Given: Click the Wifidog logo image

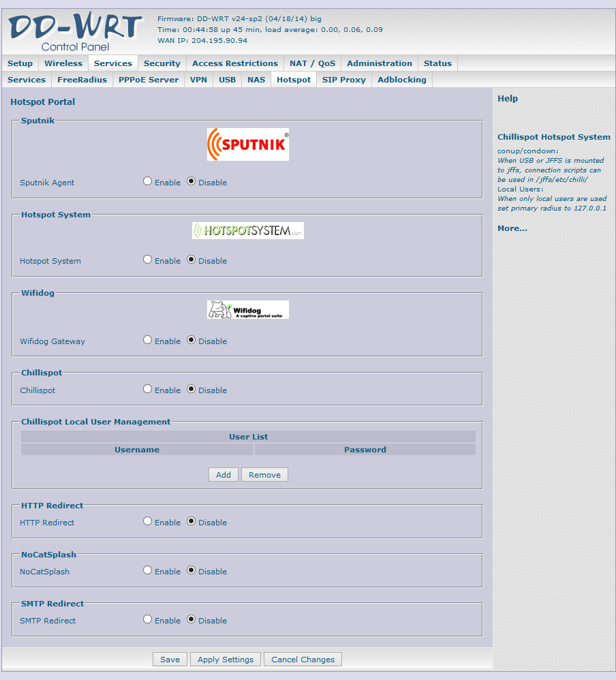Looking at the screenshot, I should [x=247, y=310].
